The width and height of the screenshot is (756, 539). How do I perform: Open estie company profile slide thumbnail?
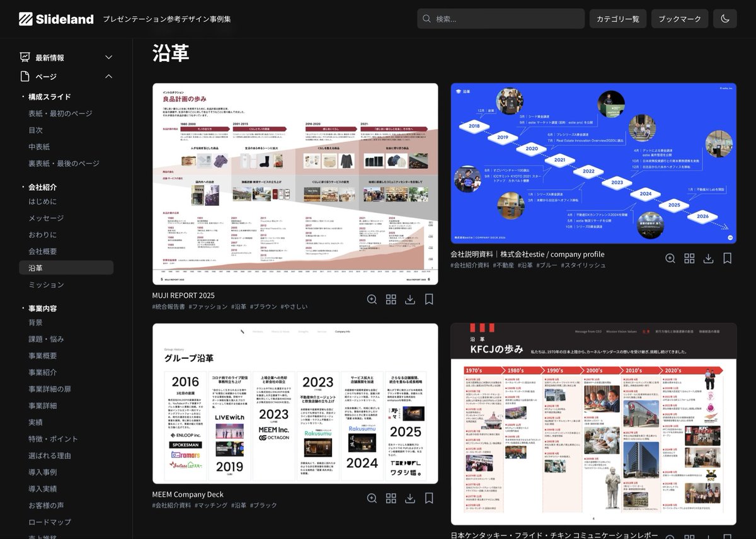pos(593,163)
